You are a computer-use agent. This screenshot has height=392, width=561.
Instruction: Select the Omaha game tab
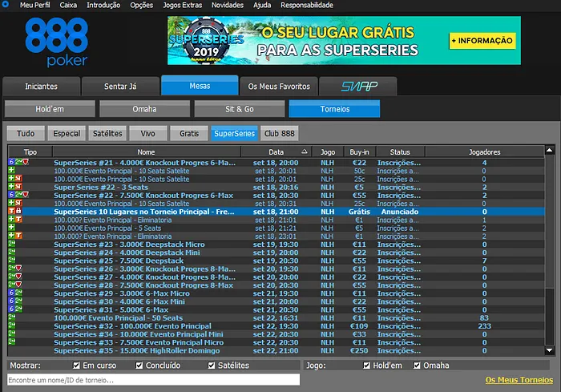(x=144, y=109)
